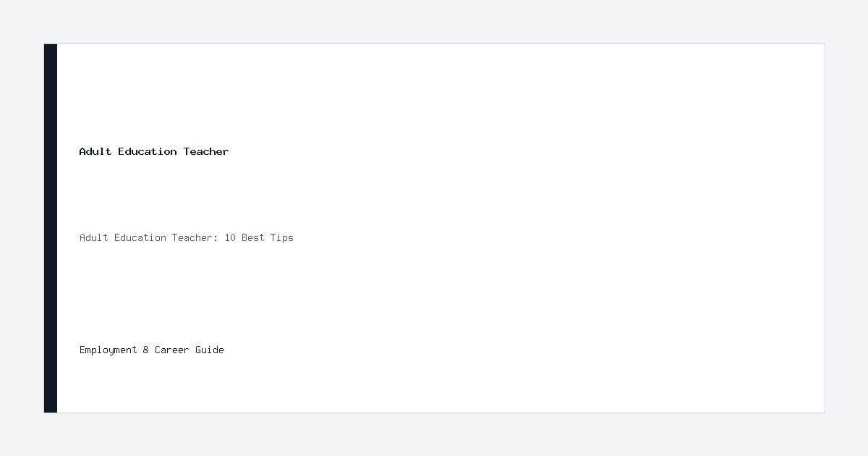Viewport: 868px width, 456px height.
Task: Select the Employment & Career Guide label
Action: [152, 350]
